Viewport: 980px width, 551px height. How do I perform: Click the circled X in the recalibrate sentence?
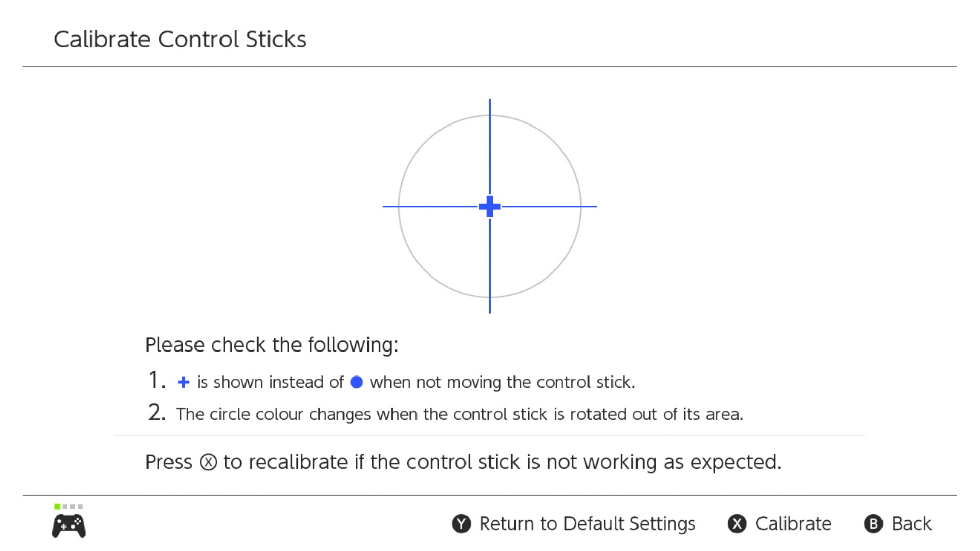[x=208, y=462]
